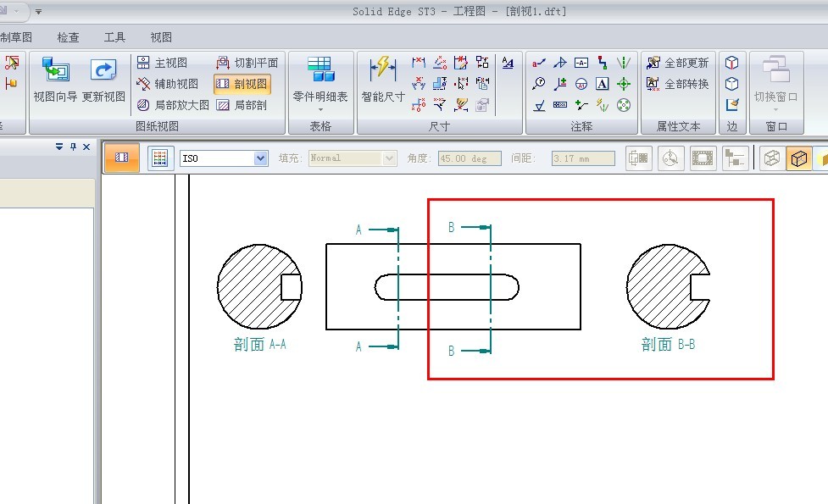Click 全部转换 Convert All property text

677,84
